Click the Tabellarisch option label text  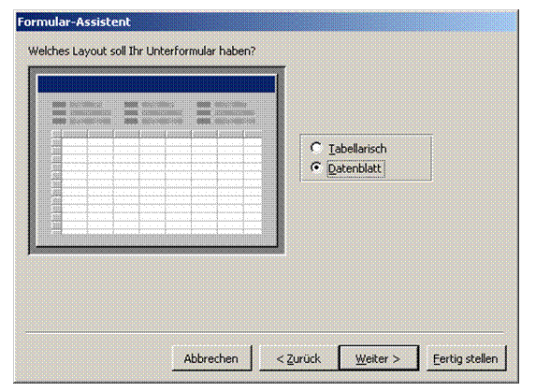click(x=357, y=149)
